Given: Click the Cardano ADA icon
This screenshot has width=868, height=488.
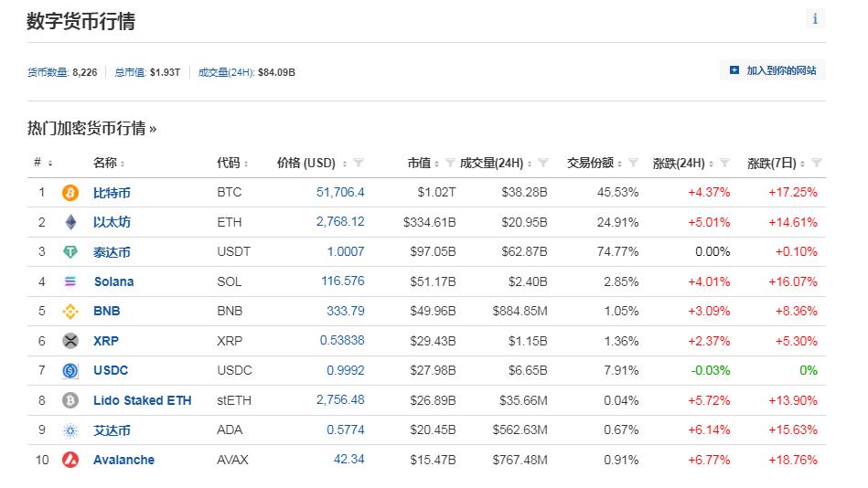Looking at the screenshot, I should point(70,430).
